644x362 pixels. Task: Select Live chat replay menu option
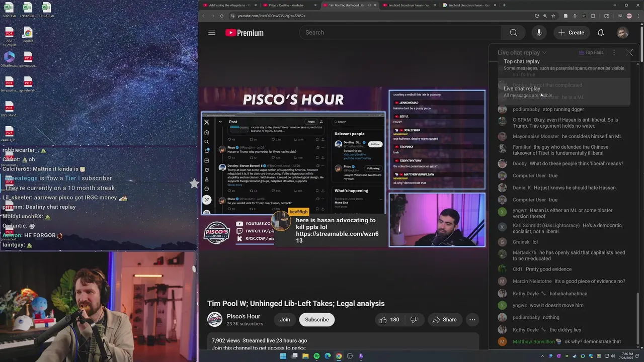tap(563, 92)
